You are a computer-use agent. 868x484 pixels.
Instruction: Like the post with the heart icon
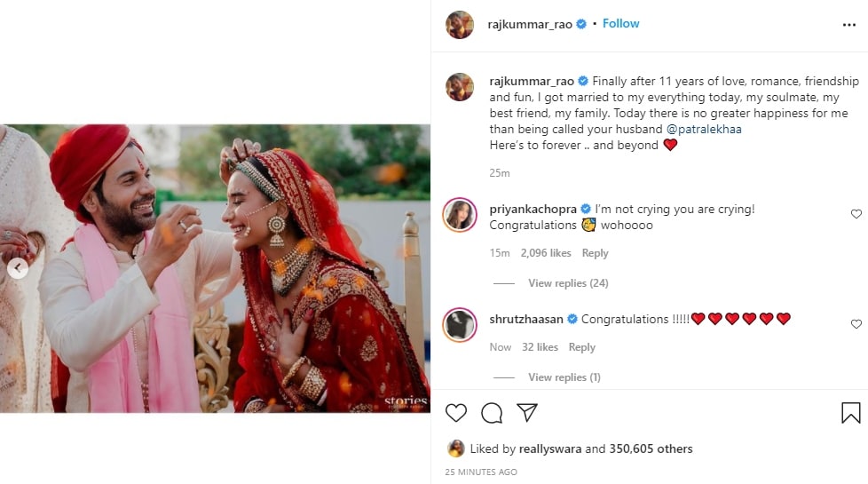coord(456,413)
